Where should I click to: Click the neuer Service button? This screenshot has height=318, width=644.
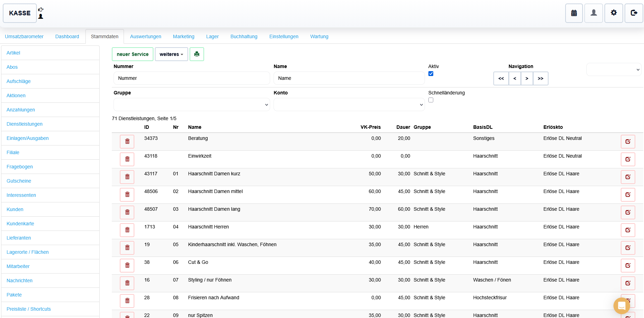click(x=132, y=54)
